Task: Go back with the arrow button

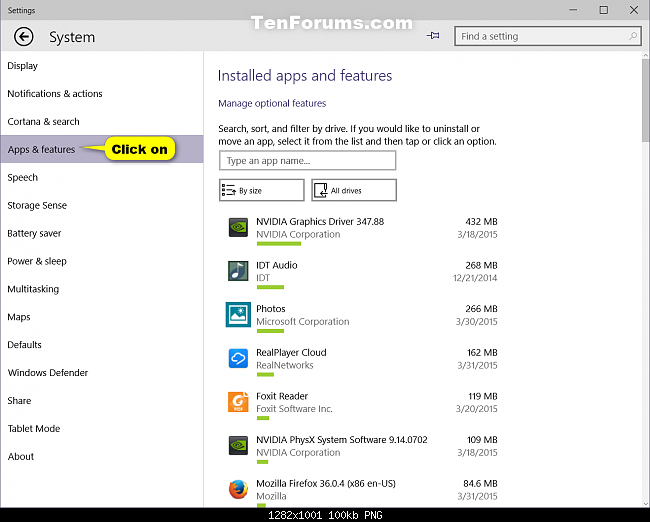Action: point(24,37)
